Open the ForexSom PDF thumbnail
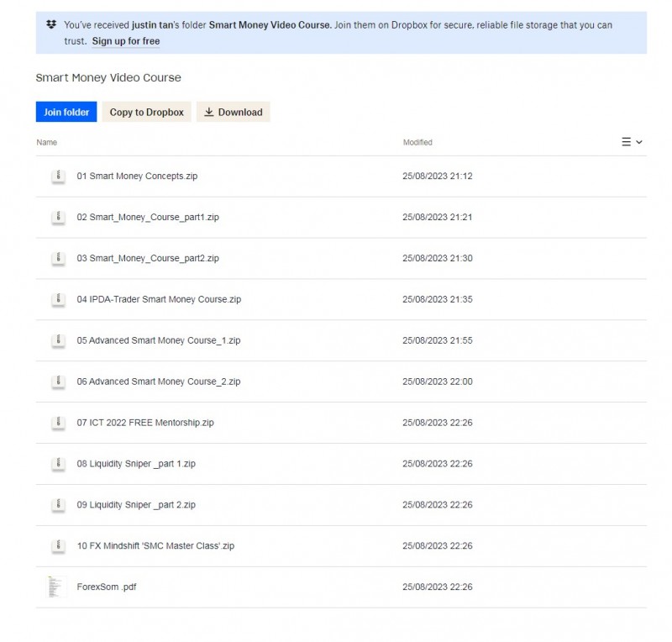 pyautogui.click(x=57, y=587)
